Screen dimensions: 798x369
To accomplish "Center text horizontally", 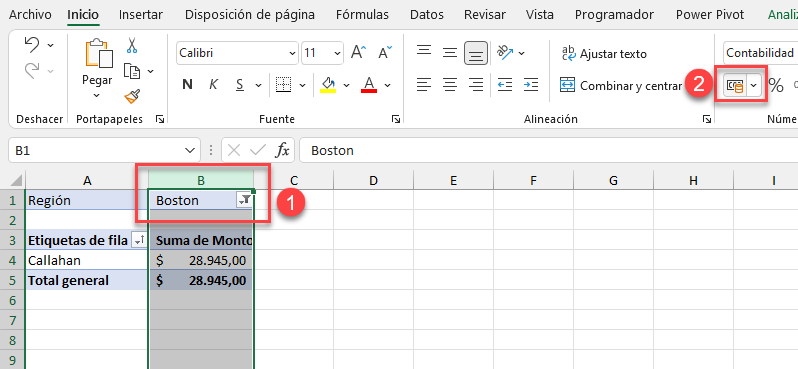I will [450, 85].
